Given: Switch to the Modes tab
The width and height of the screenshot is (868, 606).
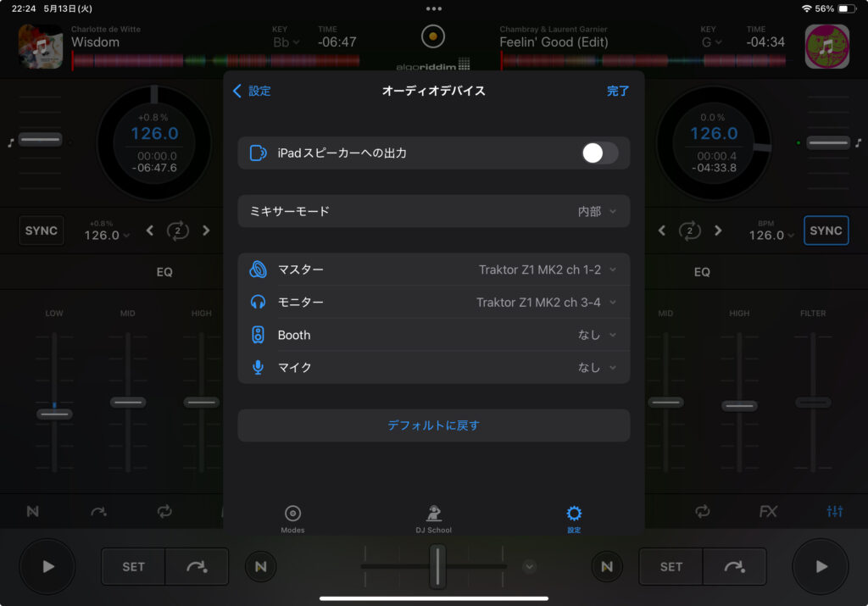Looking at the screenshot, I should [x=292, y=519].
